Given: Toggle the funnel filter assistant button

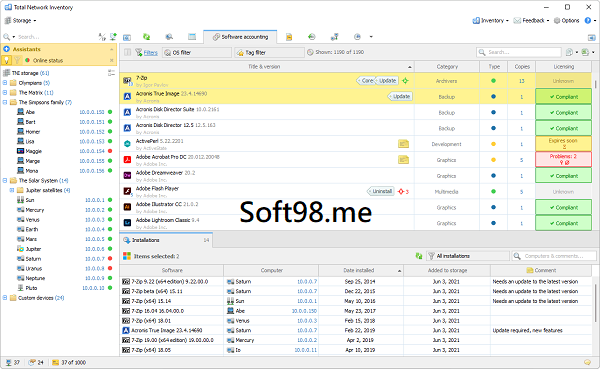Looking at the screenshot, I should click(17, 60).
